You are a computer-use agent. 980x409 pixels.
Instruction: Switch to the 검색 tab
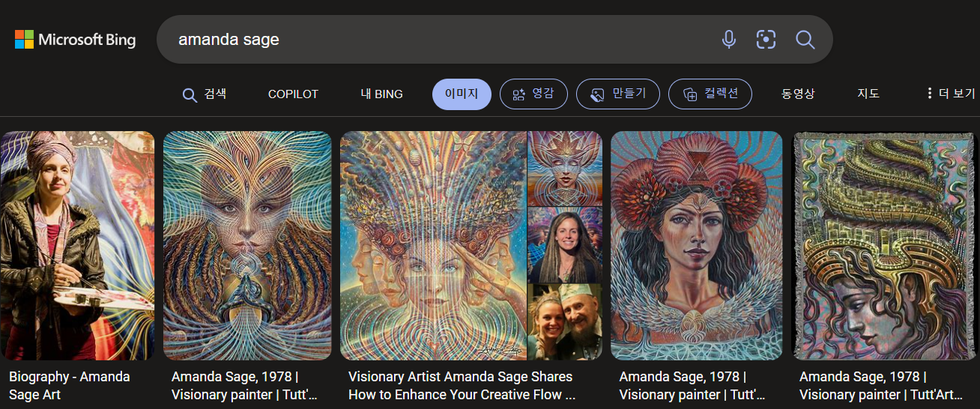205,94
